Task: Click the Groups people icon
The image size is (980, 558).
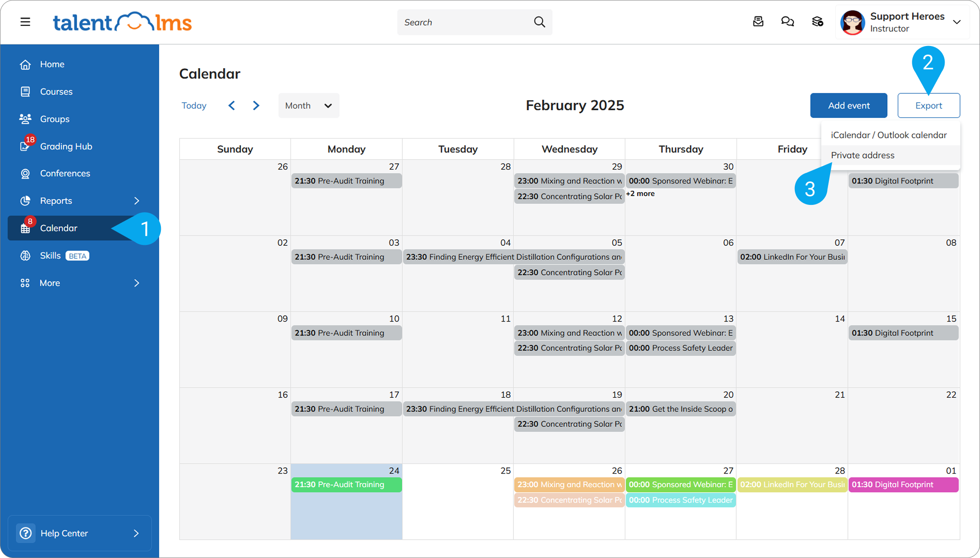Action: point(25,119)
